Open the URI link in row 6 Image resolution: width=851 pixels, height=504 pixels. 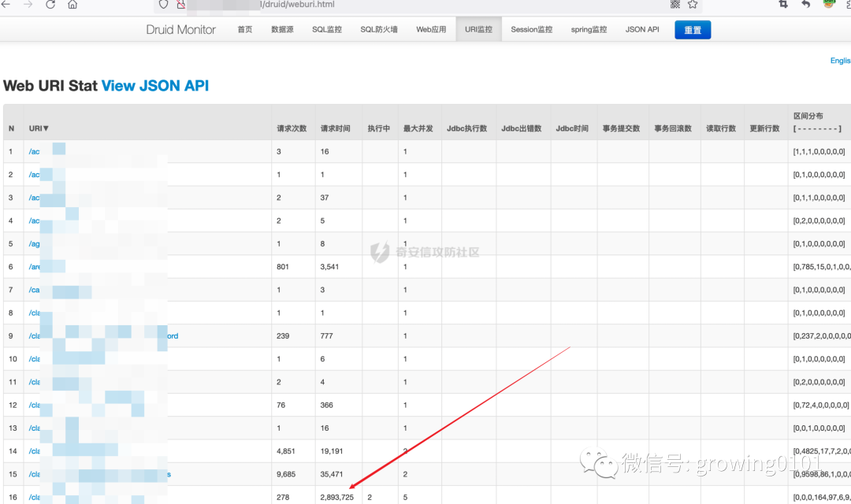pos(34,267)
